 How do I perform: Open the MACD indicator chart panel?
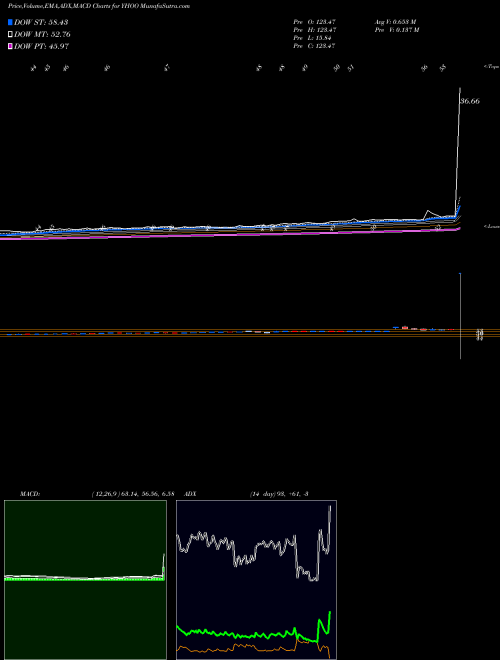click(x=85, y=580)
